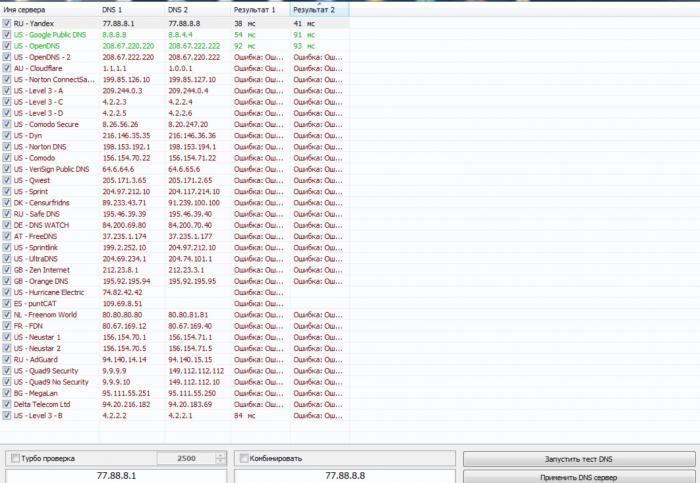700x483 pixels.
Task: Click the 38 мс Yandex result
Action: tap(245, 23)
